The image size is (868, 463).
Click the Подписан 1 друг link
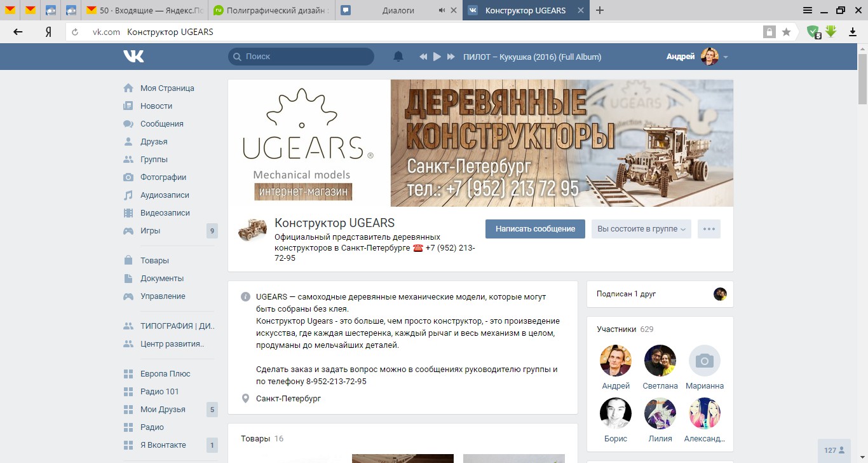pos(626,294)
